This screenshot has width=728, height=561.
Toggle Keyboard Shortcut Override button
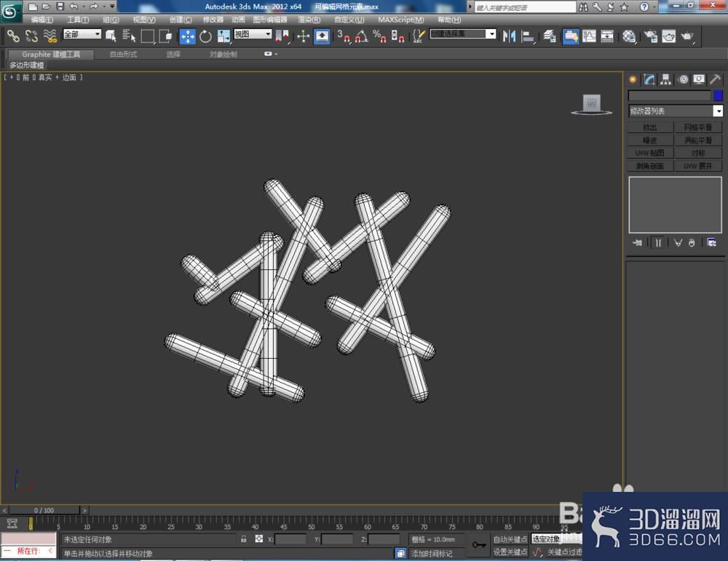(x=322, y=36)
